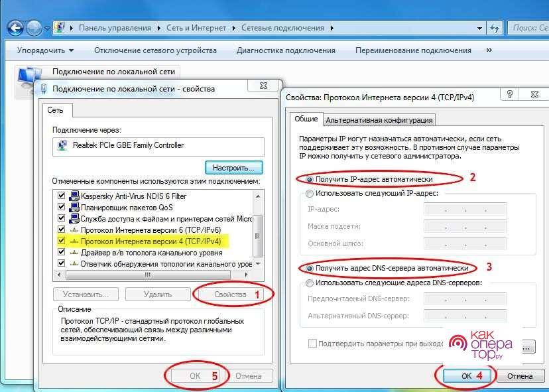
Task: Expand arrow after Панель управления breadcrumb
Action: pyautogui.click(x=158, y=28)
